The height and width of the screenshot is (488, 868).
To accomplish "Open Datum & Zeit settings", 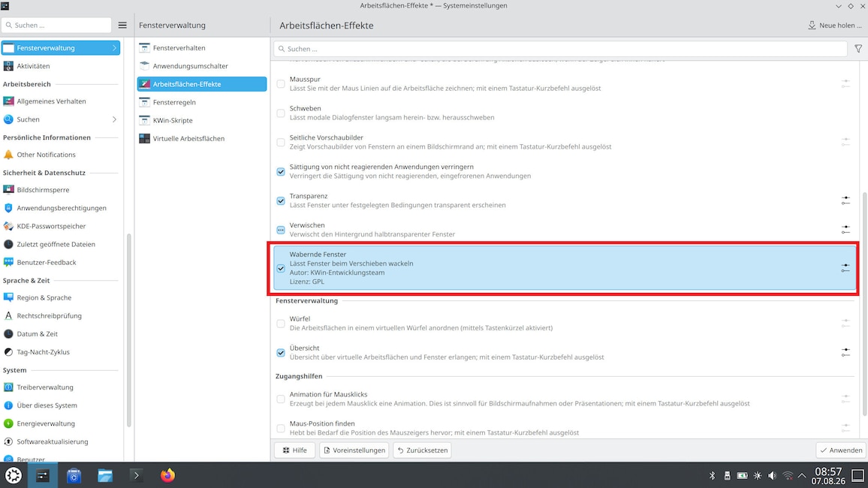I will click(x=60, y=334).
